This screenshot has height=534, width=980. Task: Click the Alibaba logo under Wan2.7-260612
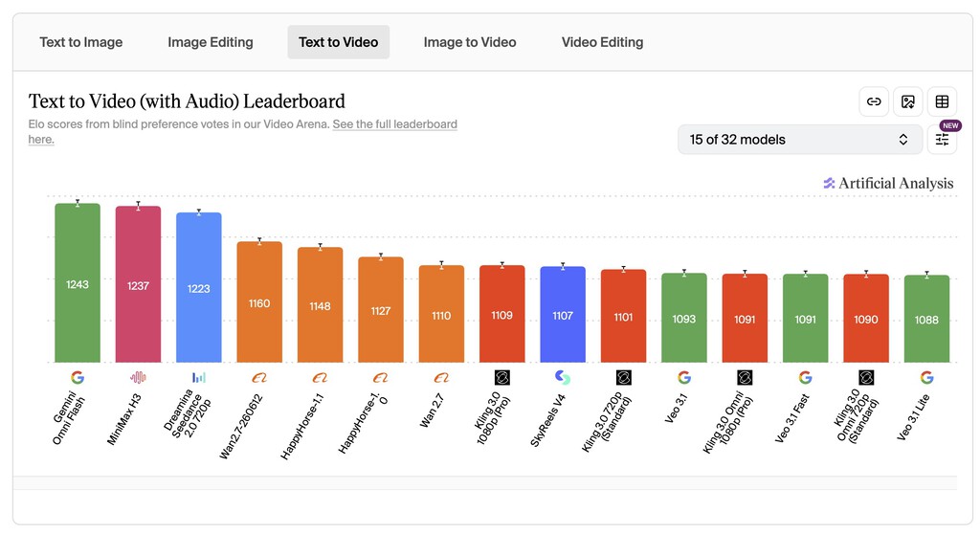[x=259, y=378]
